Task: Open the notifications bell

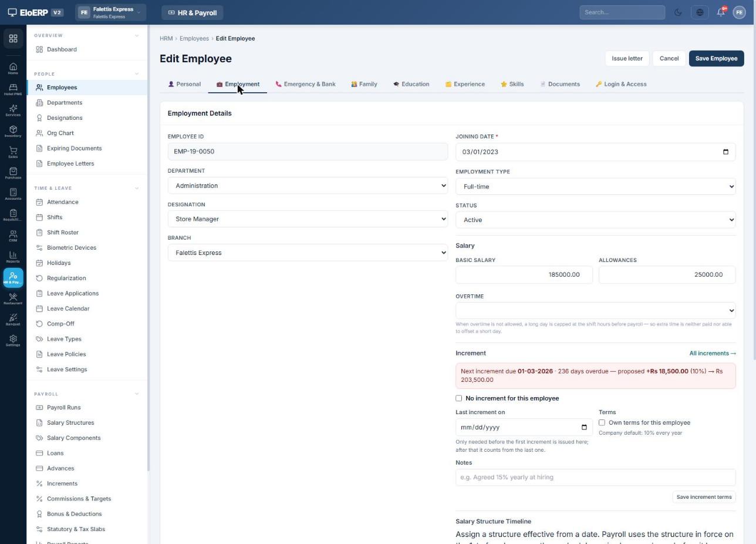Action: [x=721, y=12]
